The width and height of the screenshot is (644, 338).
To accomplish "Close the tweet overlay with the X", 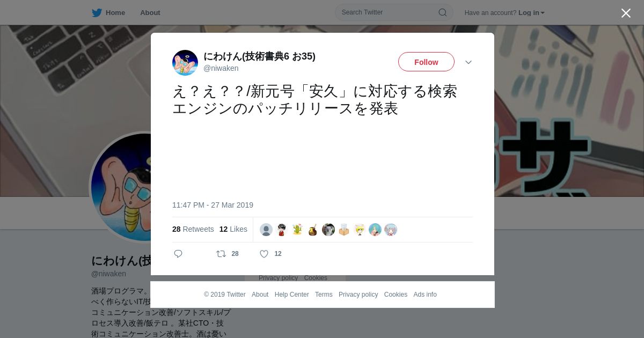I will point(626,13).
